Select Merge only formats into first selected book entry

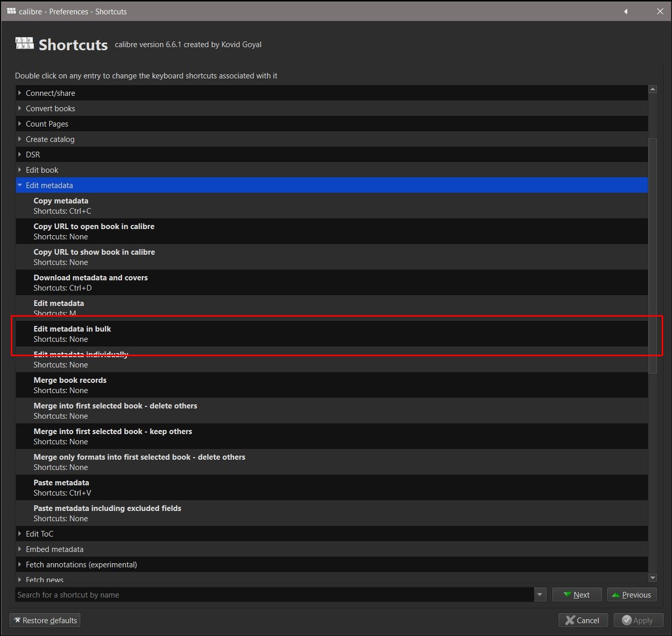(332, 462)
